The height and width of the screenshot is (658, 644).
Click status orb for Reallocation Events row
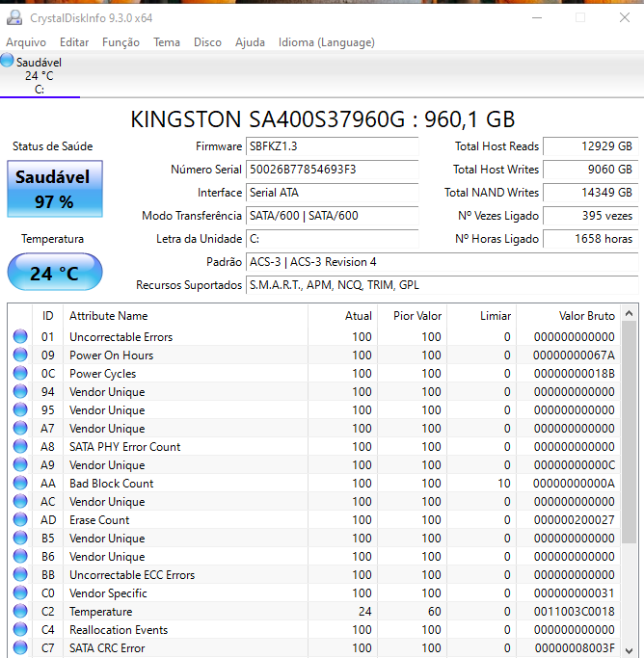[20, 629]
